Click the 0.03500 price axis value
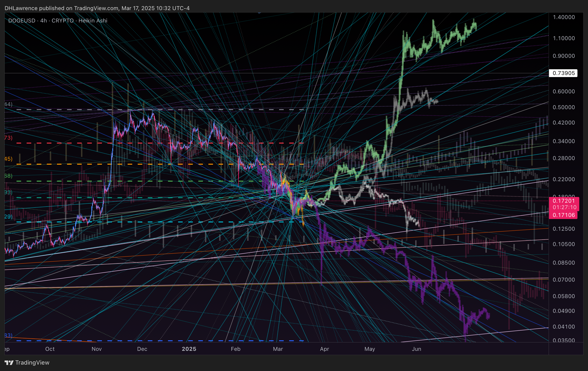Image resolution: width=588 pixels, height=371 pixels. pos(564,340)
